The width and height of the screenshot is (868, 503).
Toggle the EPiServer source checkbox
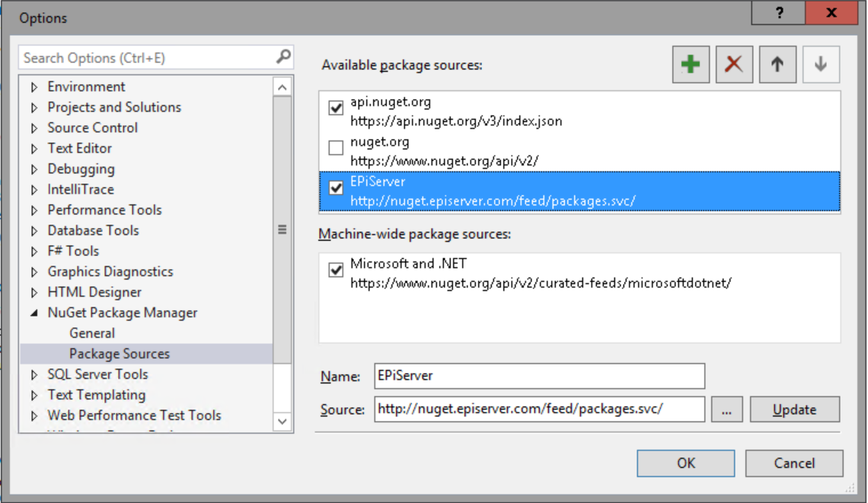pyautogui.click(x=336, y=188)
